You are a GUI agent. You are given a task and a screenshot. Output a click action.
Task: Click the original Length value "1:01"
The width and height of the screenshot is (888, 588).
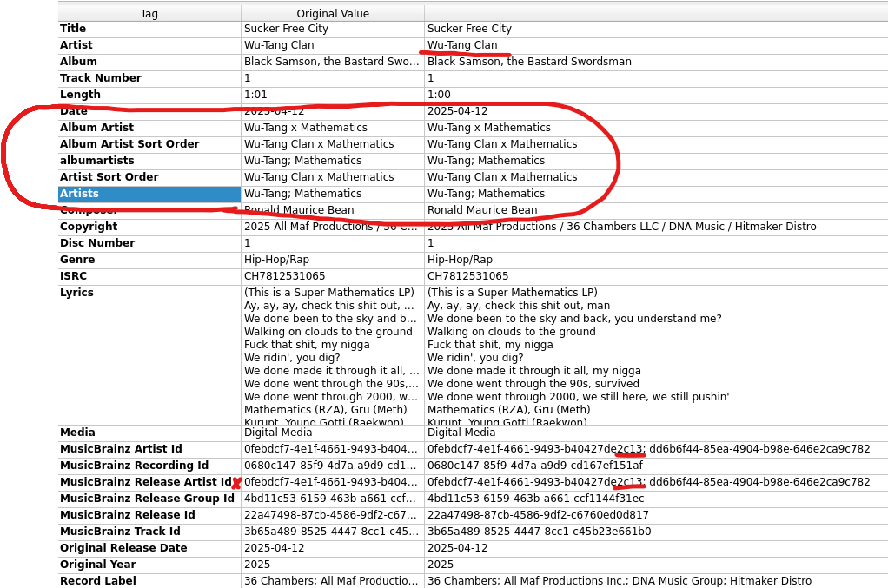(x=255, y=95)
